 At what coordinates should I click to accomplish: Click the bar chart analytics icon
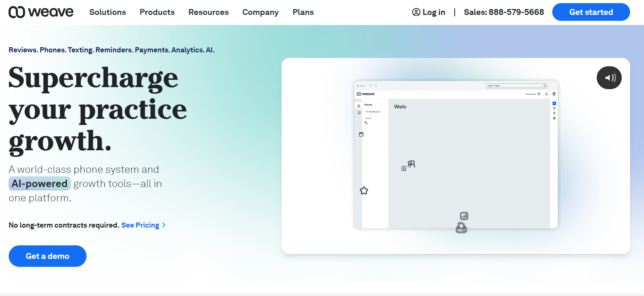pyautogui.click(x=464, y=216)
